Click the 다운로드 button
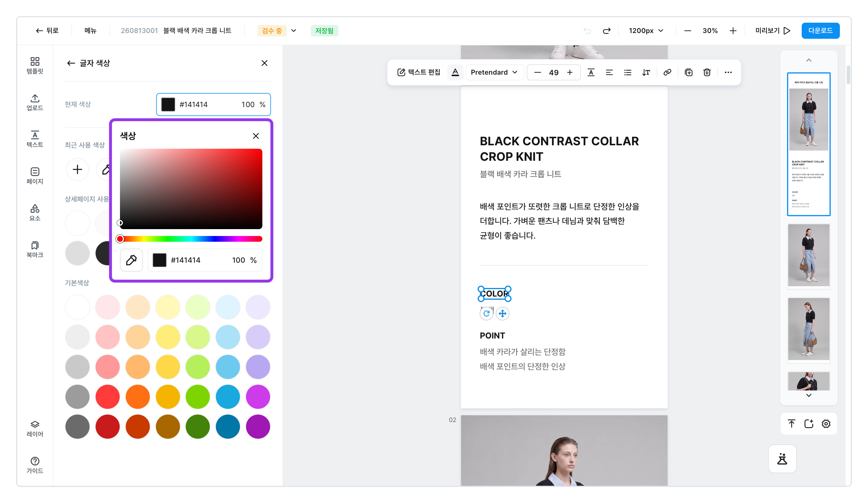 [x=820, y=31]
